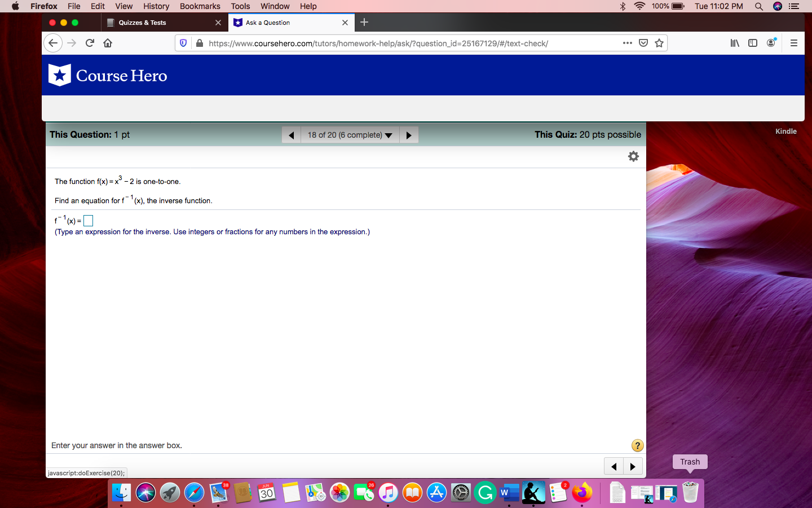Viewport: 812px width, 508px height.
Task: Open the quiz settings gear icon
Action: 634,156
